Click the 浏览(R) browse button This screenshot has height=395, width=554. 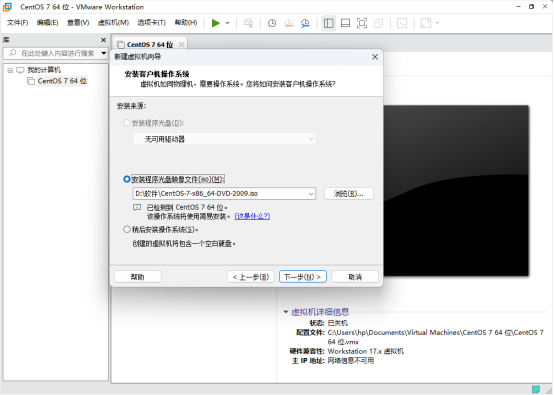coord(348,194)
